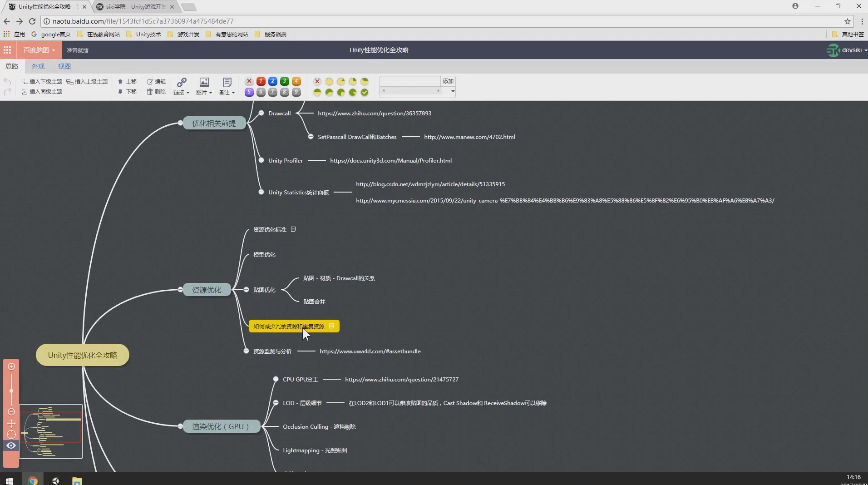
Task: Click the 添加 tag button
Action: point(448,81)
